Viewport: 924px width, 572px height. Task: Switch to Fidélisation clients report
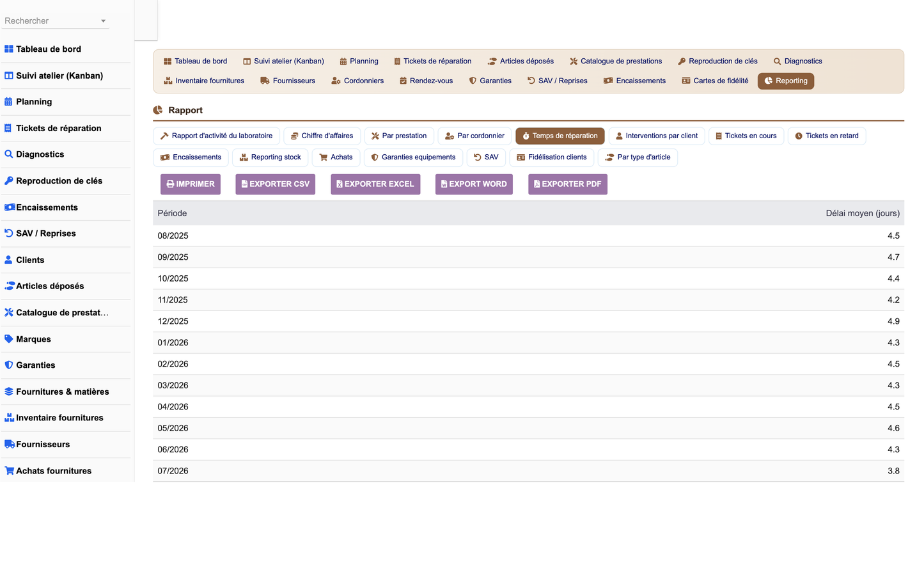[x=551, y=157]
